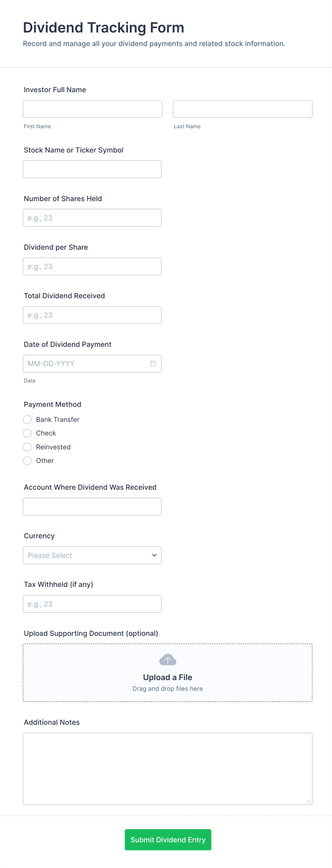
Task: Click the Tax Withheld input box
Action: [x=92, y=604]
